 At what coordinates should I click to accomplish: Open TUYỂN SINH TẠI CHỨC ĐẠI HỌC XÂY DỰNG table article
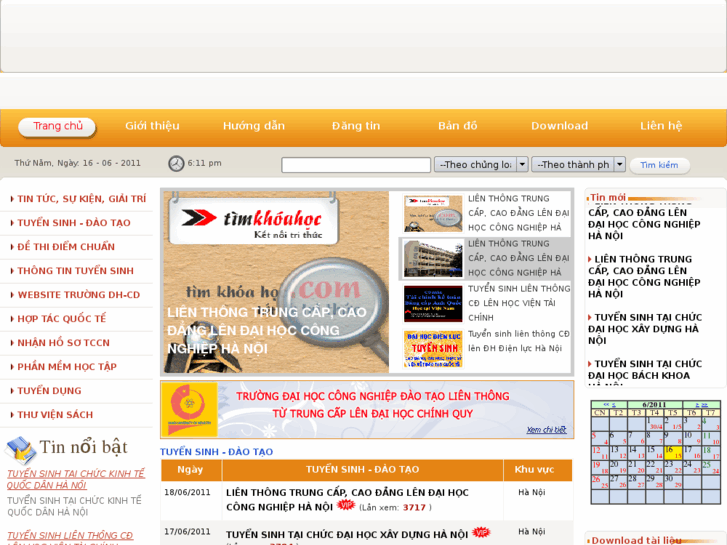coord(347,534)
